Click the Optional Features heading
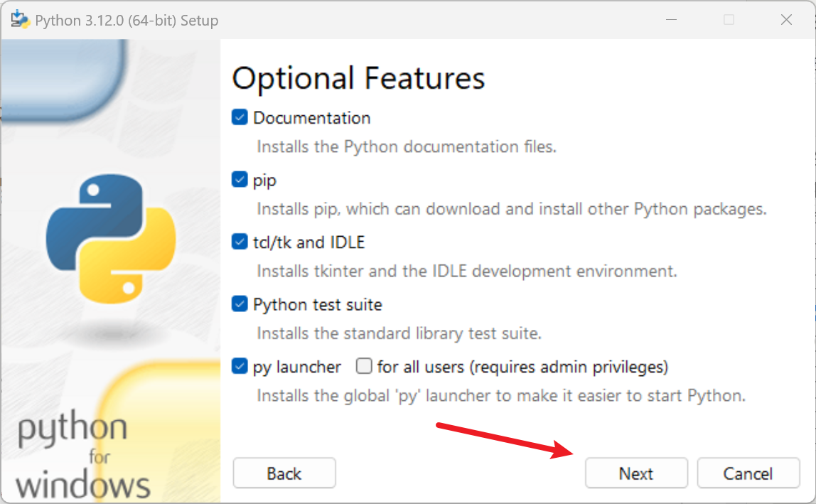The image size is (816, 504). point(358,78)
